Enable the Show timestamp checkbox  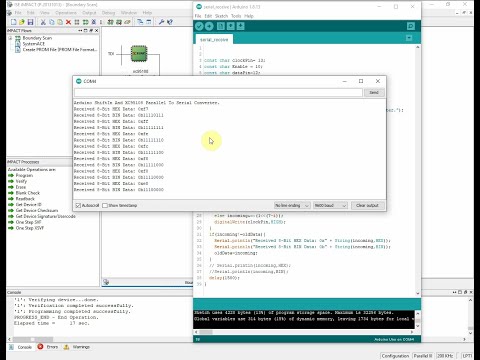(105, 205)
